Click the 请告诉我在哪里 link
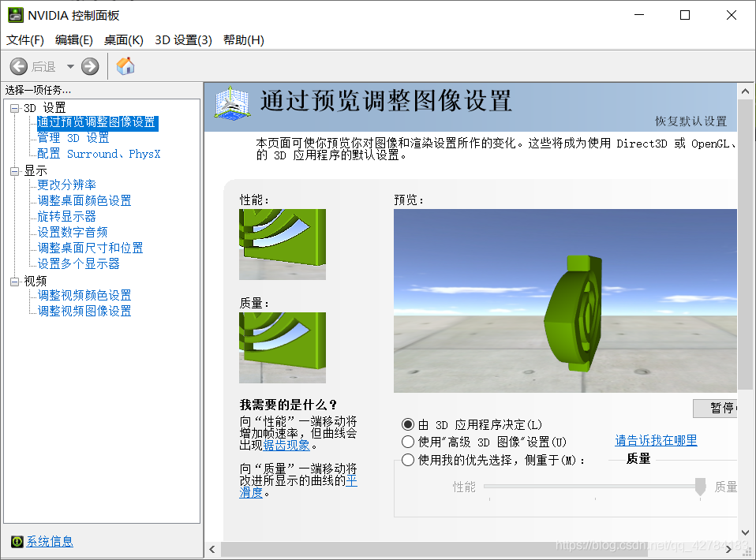756x560 pixels. click(x=656, y=440)
